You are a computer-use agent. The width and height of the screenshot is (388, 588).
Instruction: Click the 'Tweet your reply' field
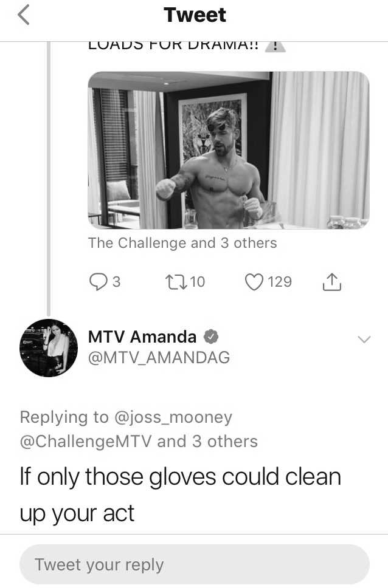coord(194,564)
